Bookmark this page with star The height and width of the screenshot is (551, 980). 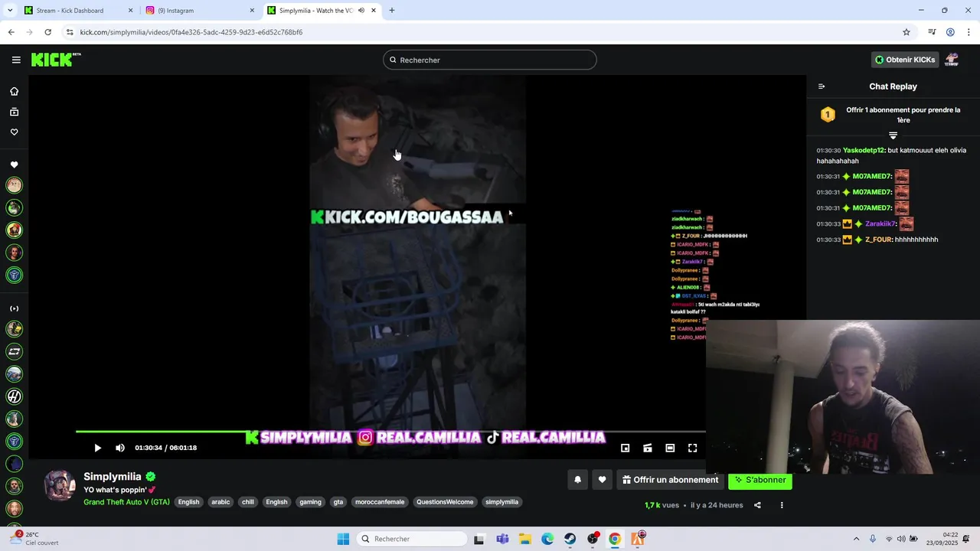pyautogui.click(x=906, y=32)
